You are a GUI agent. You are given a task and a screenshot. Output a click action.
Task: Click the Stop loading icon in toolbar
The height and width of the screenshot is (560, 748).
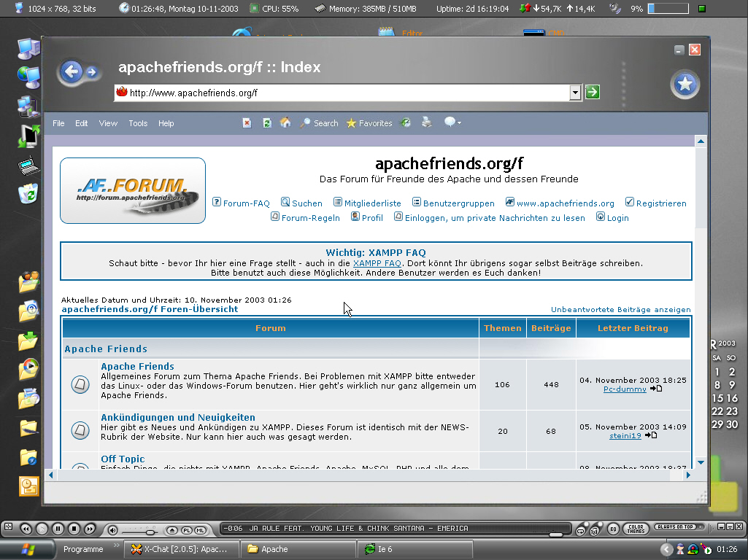click(x=247, y=123)
